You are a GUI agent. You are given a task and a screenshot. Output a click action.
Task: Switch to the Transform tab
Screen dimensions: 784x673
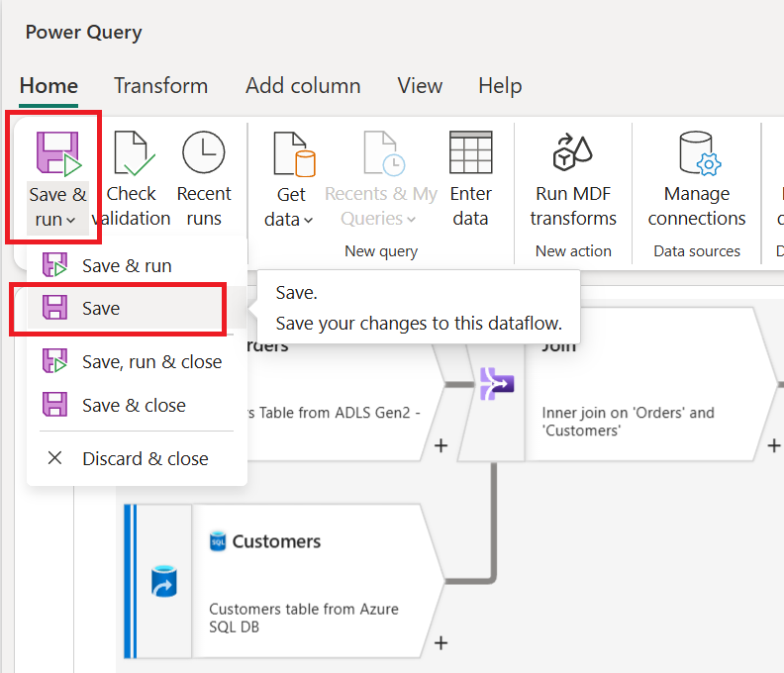(160, 86)
